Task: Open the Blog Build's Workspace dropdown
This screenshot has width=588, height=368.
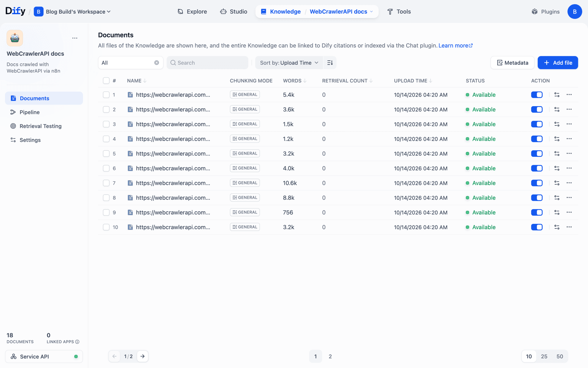Action: pyautogui.click(x=72, y=11)
